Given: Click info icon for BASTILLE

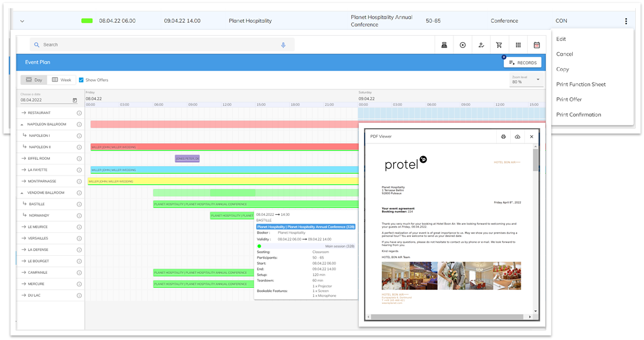Looking at the screenshot, I should pyautogui.click(x=79, y=204).
